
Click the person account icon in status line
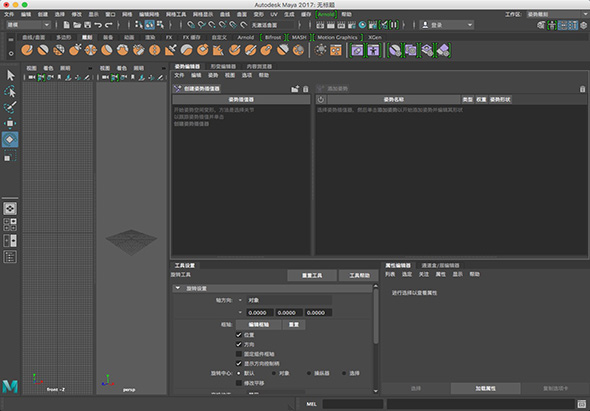[x=425, y=25]
